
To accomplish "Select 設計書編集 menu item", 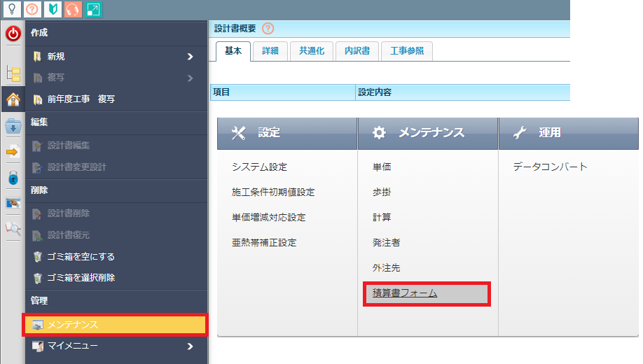I will click(116, 146).
